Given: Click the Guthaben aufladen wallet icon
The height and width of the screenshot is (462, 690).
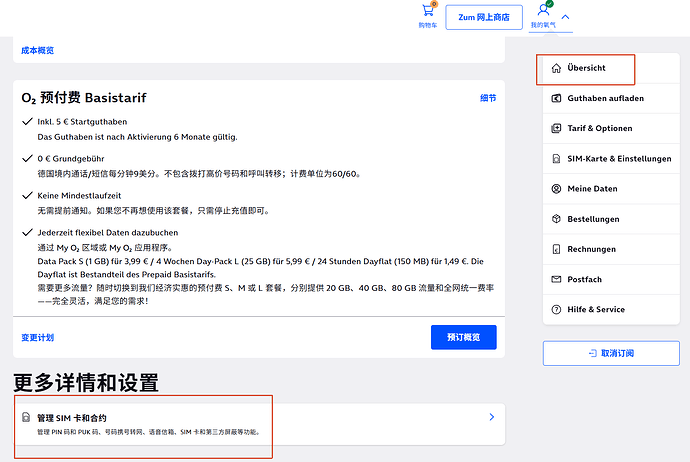Looking at the screenshot, I should tap(556, 98).
